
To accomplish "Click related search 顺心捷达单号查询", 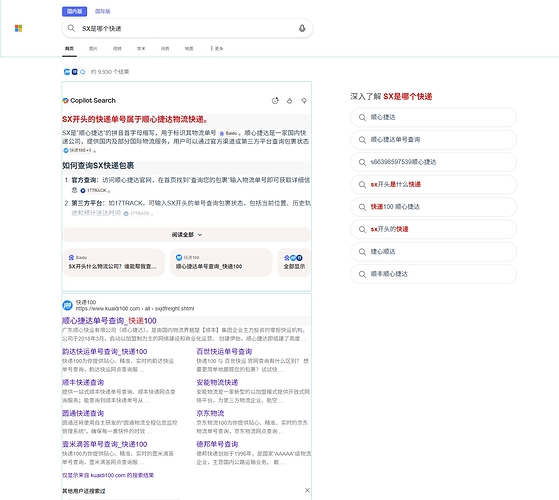I will point(434,140).
